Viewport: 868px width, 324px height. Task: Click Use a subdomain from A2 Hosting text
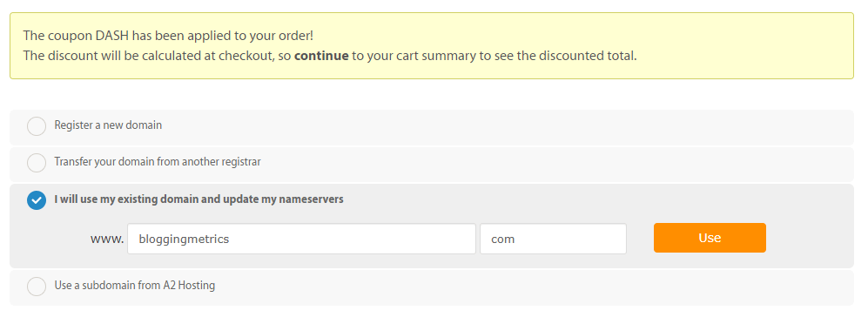point(135,285)
